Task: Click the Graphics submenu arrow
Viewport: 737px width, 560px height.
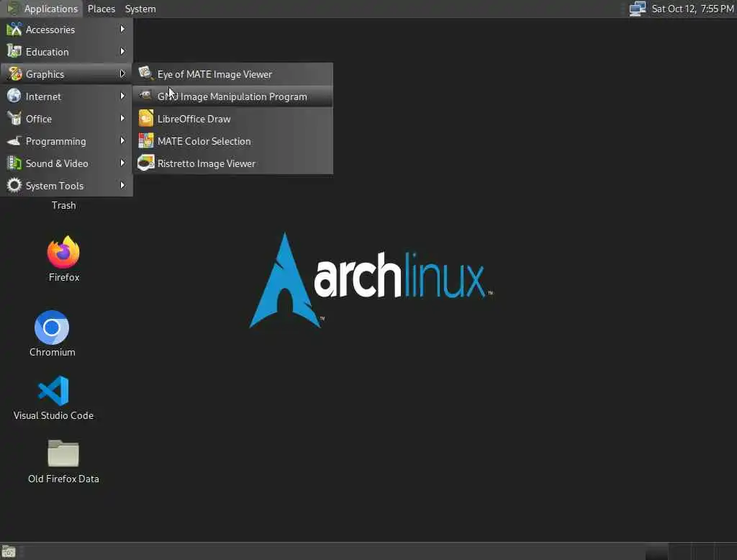Action: 122,74
